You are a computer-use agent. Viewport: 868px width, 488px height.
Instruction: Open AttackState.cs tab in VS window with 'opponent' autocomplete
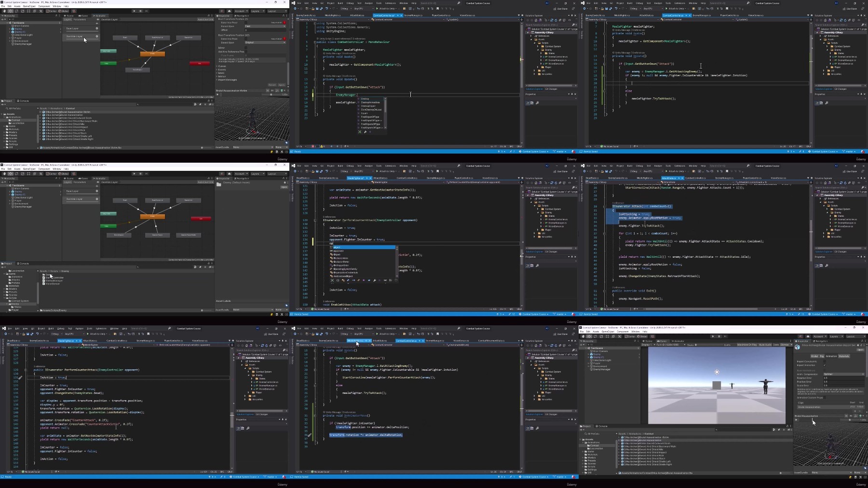(380, 178)
